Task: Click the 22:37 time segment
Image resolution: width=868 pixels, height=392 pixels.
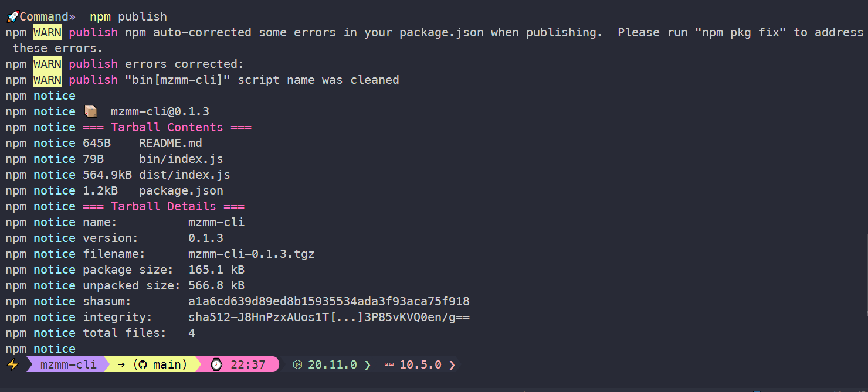Action: (x=248, y=364)
